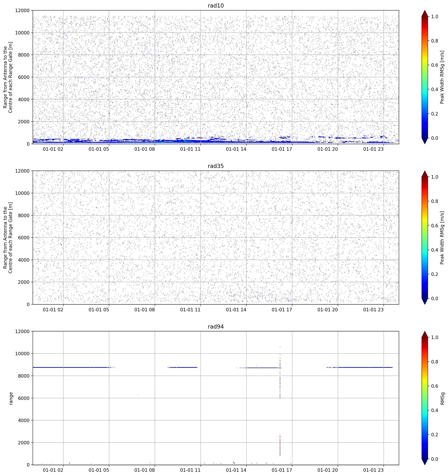This screenshot has height=476, width=448.
Task: Click the 0.0 tick on rad94 colorbar
Action: click(435, 459)
